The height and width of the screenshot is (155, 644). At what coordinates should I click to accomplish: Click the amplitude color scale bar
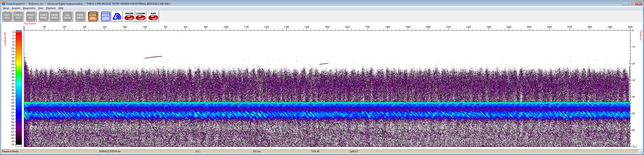(19, 88)
